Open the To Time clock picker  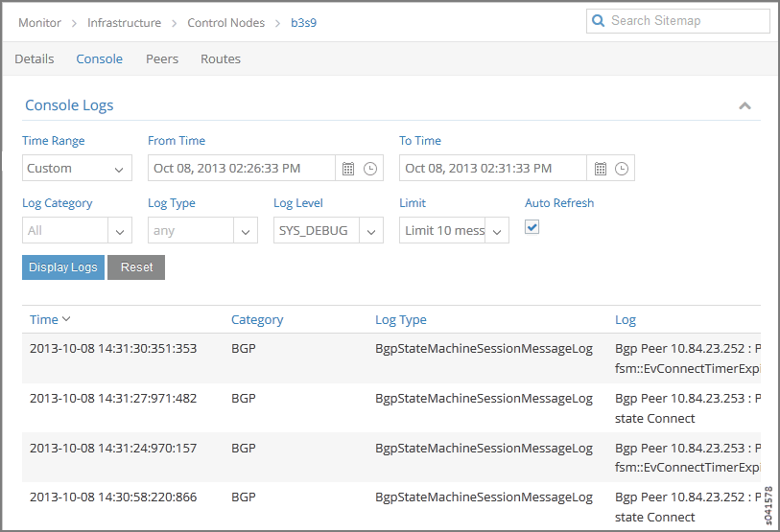[x=622, y=169]
